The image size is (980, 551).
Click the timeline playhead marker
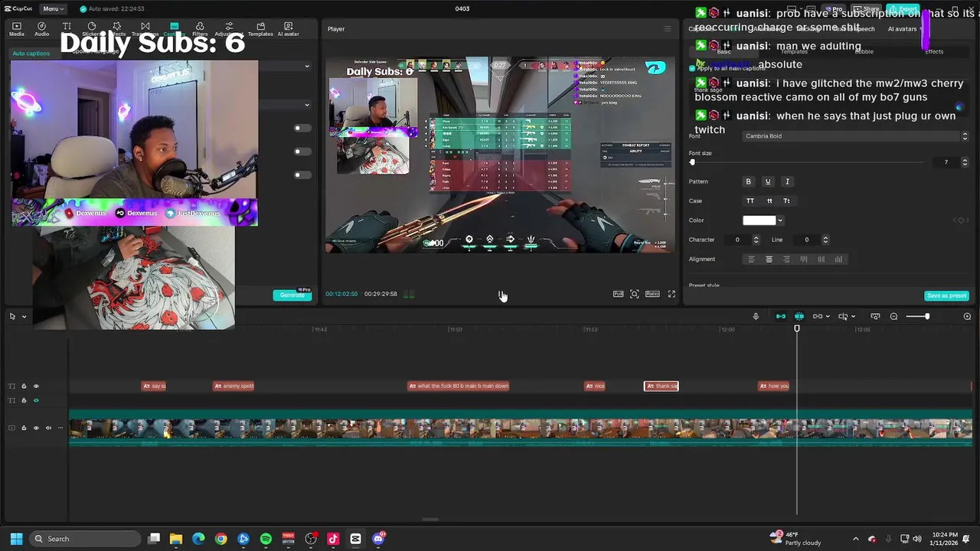(797, 328)
